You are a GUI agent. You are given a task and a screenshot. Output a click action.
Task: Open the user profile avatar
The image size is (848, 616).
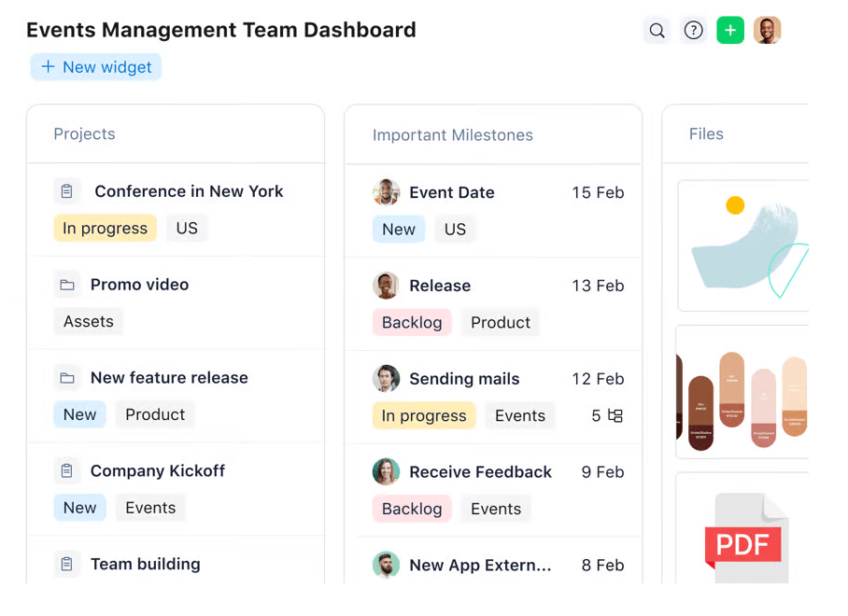[x=767, y=30]
